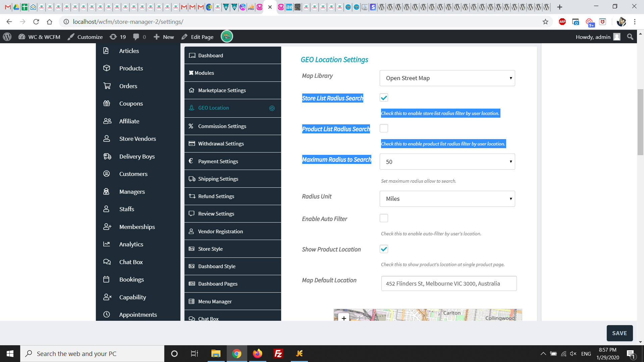Select the Store Style tab
The width and height of the screenshot is (644, 362).
click(233, 249)
